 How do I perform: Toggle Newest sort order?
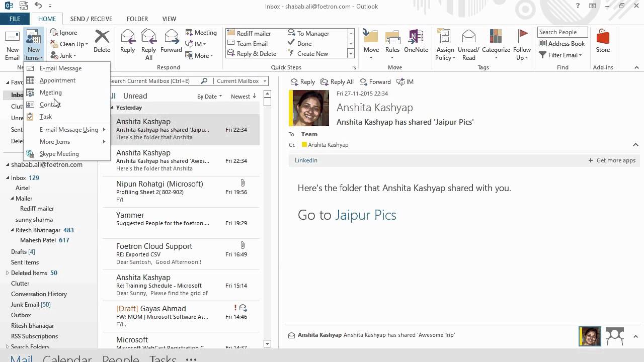(x=244, y=97)
